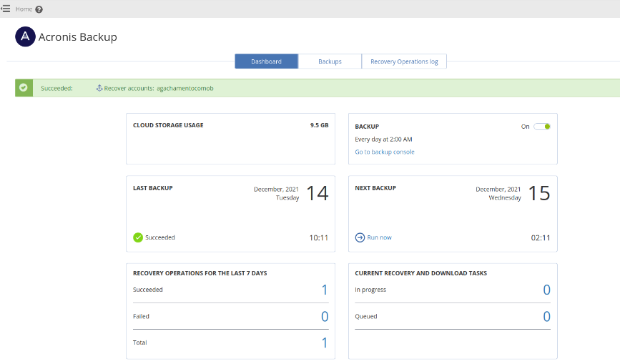Click the Last Backup heading

[x=152, y=188]
